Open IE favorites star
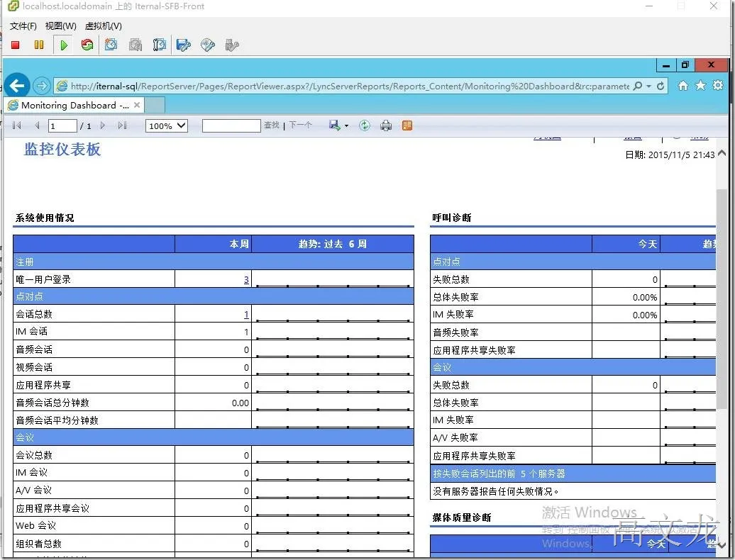The width and height of the screenshot is (735, 560). tap(701, 85)
